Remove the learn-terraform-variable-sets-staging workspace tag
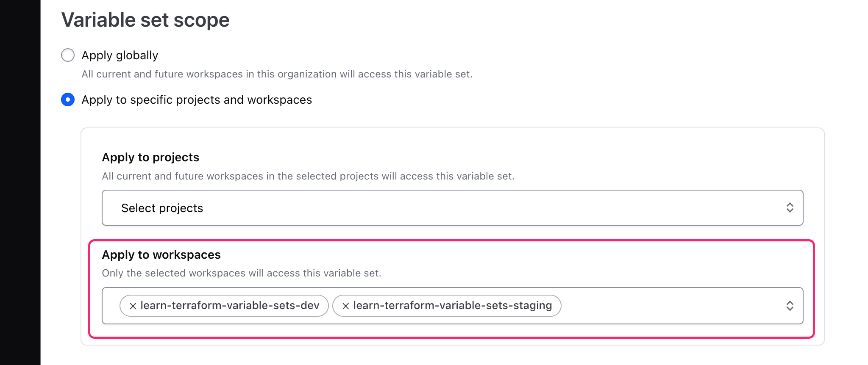Viewport: 868px width, 365px height. tap(346, 305)
